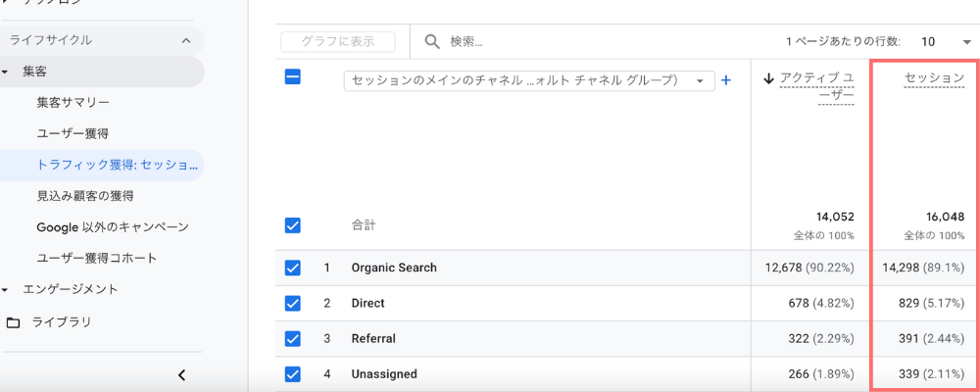980x392 pixels.
Task: Click the search magnifier icon
Action: 432,42
